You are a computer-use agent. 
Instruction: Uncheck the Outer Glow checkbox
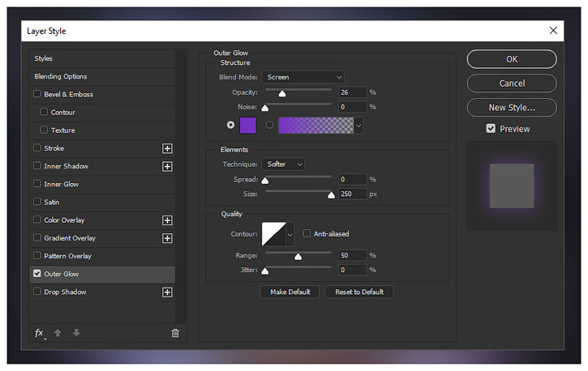coord(36,273)
